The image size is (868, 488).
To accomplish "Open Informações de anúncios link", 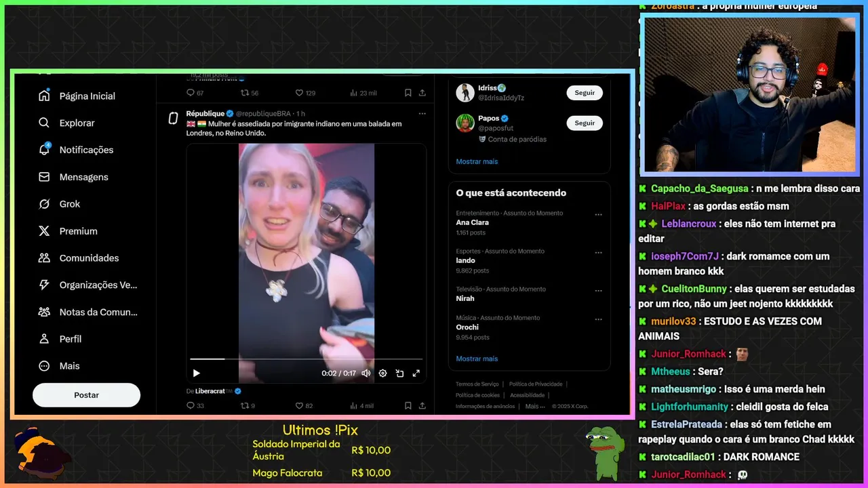I will click(485, 406).
